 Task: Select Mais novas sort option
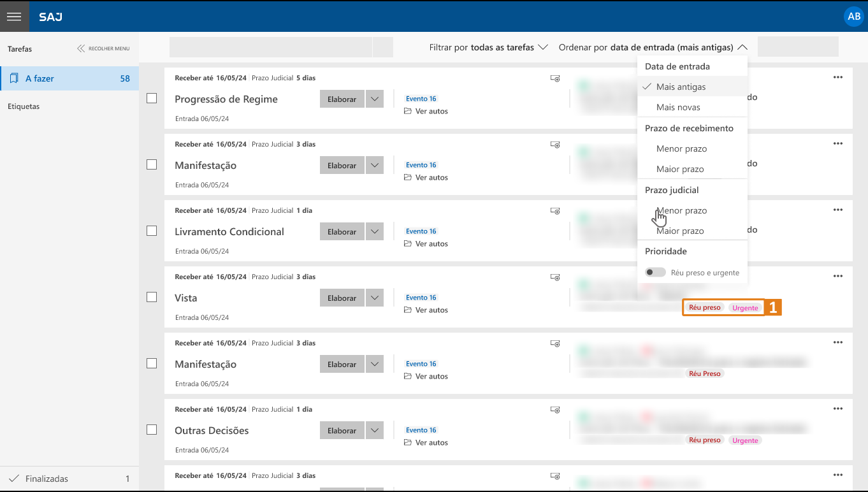[678, 107]
